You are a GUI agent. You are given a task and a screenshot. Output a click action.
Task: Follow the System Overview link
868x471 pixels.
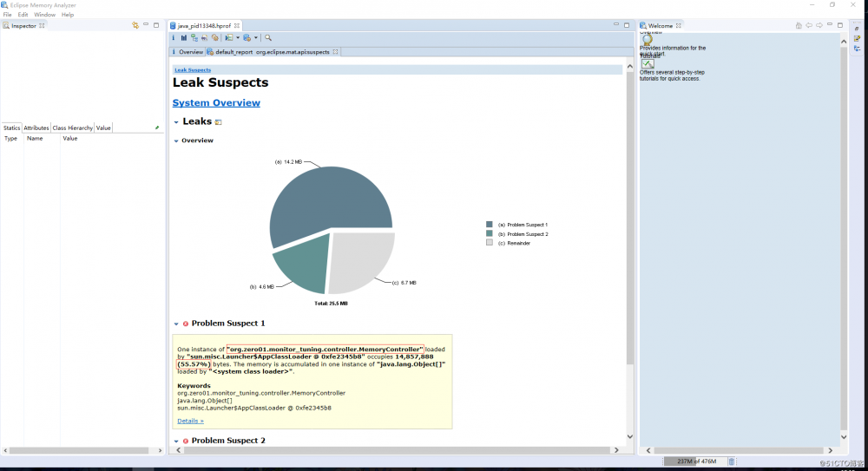216,103
